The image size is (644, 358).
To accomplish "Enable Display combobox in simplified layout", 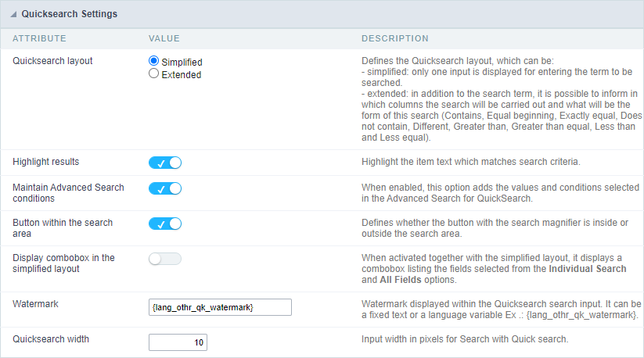I will [165, 260].
